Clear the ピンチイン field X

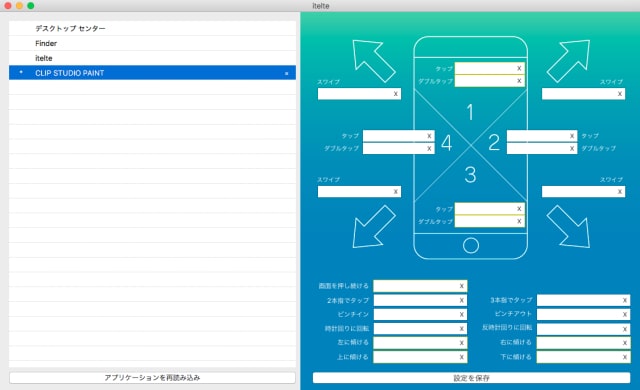462,315
